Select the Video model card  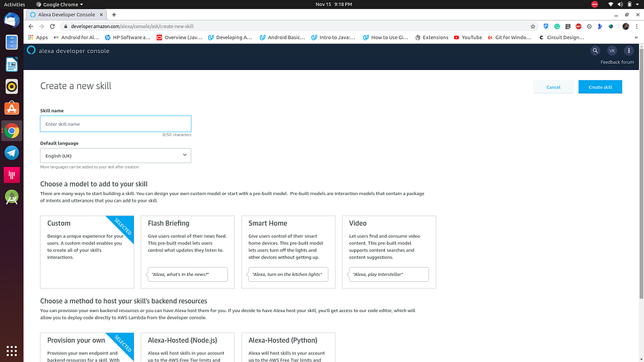[389, 252]
